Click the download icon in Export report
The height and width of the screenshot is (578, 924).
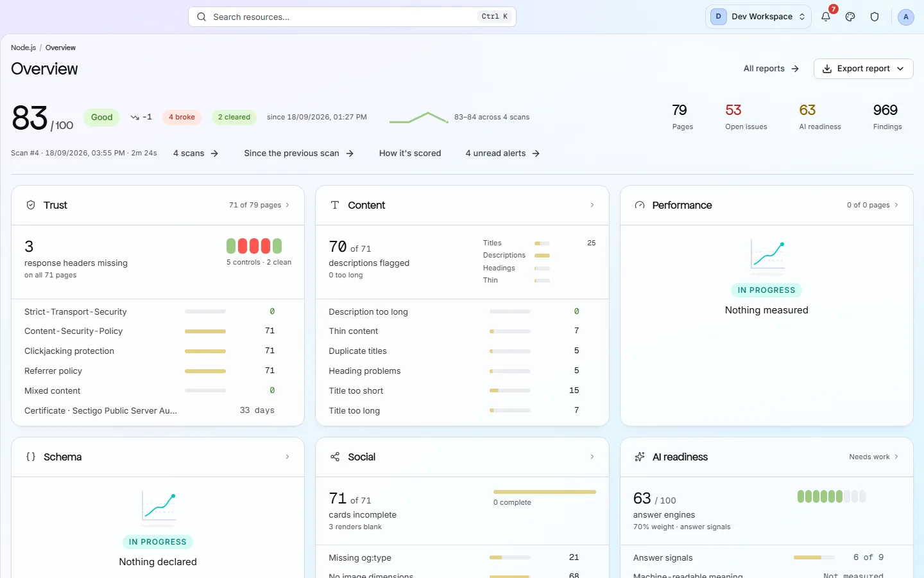tap(827, 69)
